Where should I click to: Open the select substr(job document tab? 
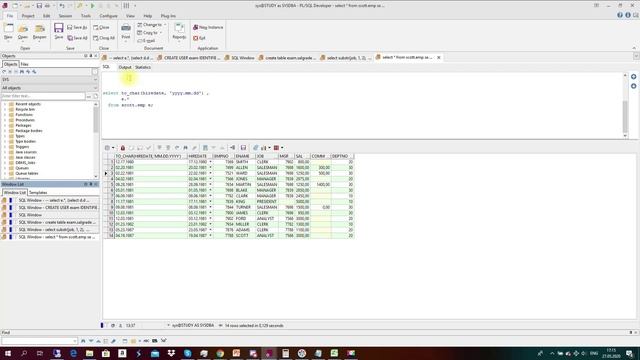[x=346, y=58]
